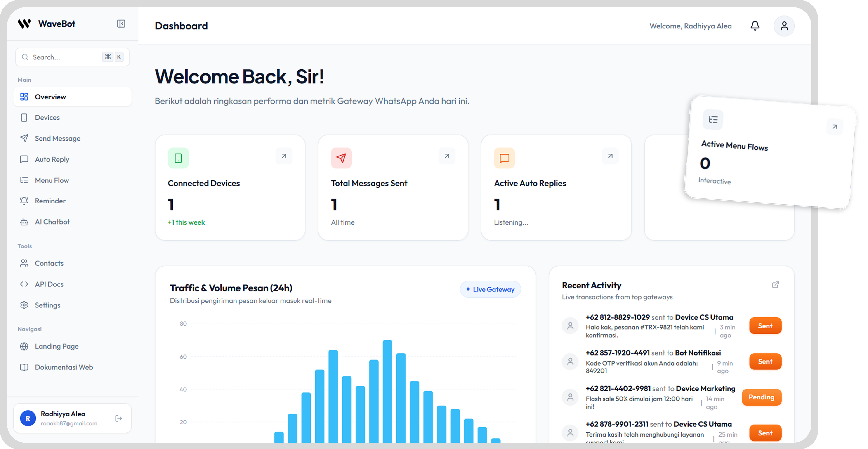Open Devices in the sidebar
The image size is (868, 449).
(72, 117)
